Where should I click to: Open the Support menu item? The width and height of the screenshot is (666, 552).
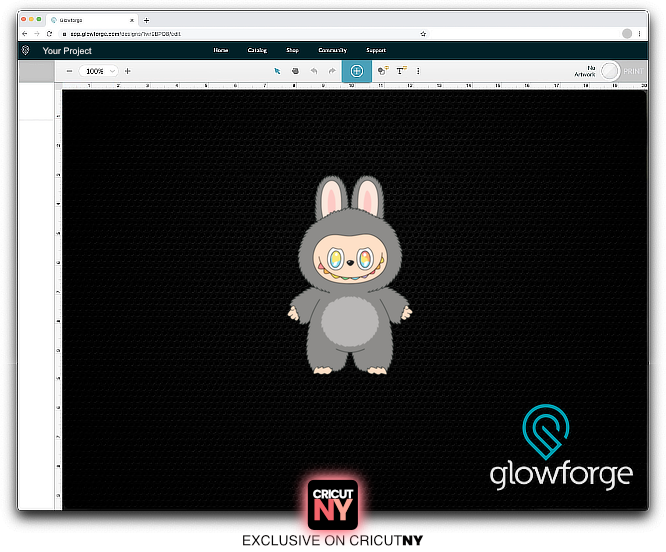(x=376, y=50)
